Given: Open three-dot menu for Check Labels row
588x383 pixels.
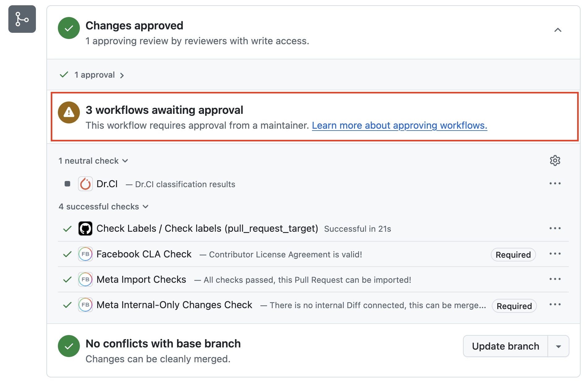Looking at the screenshot, I should 555,228.
